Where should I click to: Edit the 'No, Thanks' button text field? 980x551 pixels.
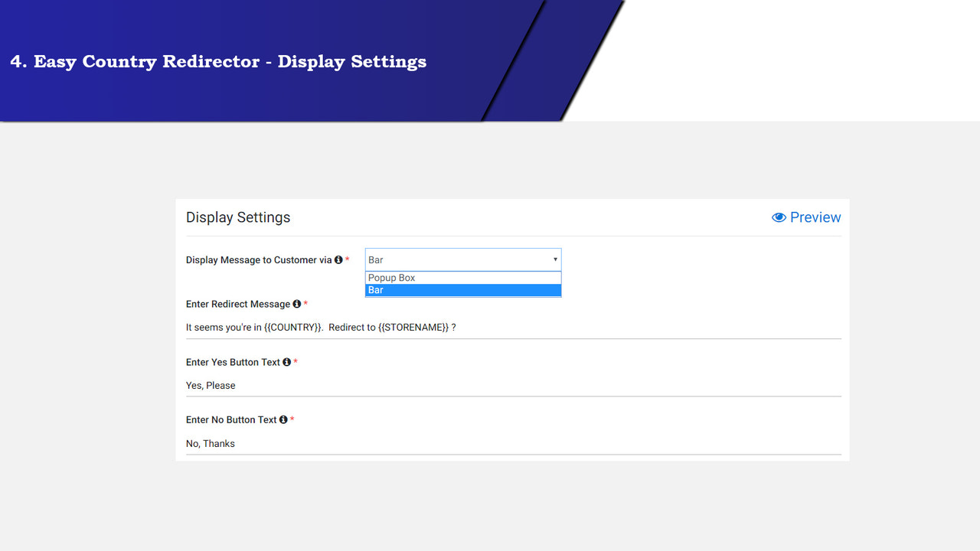[x=459, y=443]
